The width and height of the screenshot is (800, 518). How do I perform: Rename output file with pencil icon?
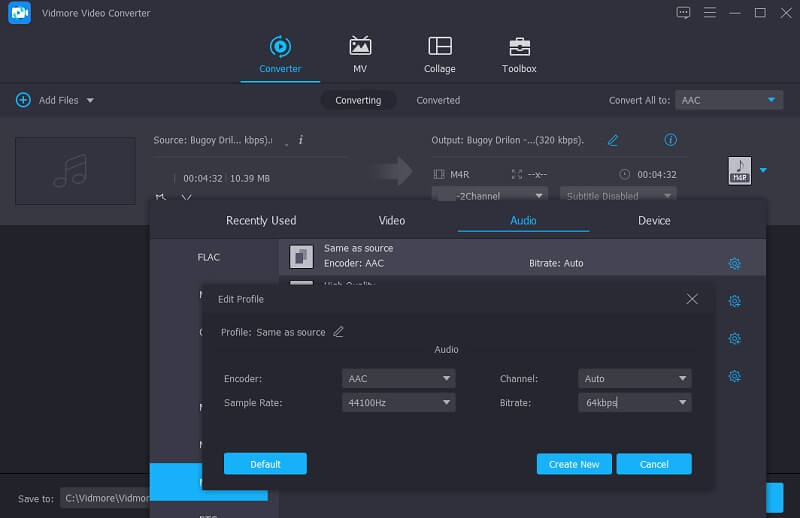(613, 140)
